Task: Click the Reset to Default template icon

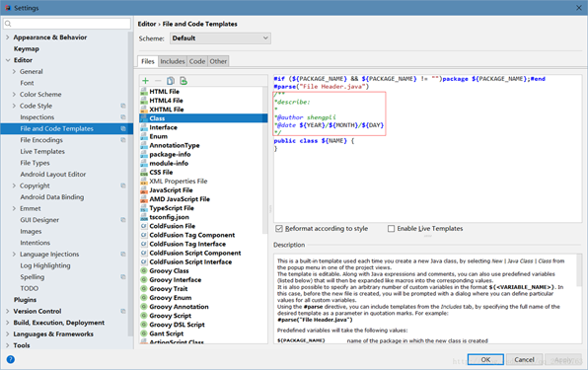Action: pyautogui.click(x=184, y=81)
